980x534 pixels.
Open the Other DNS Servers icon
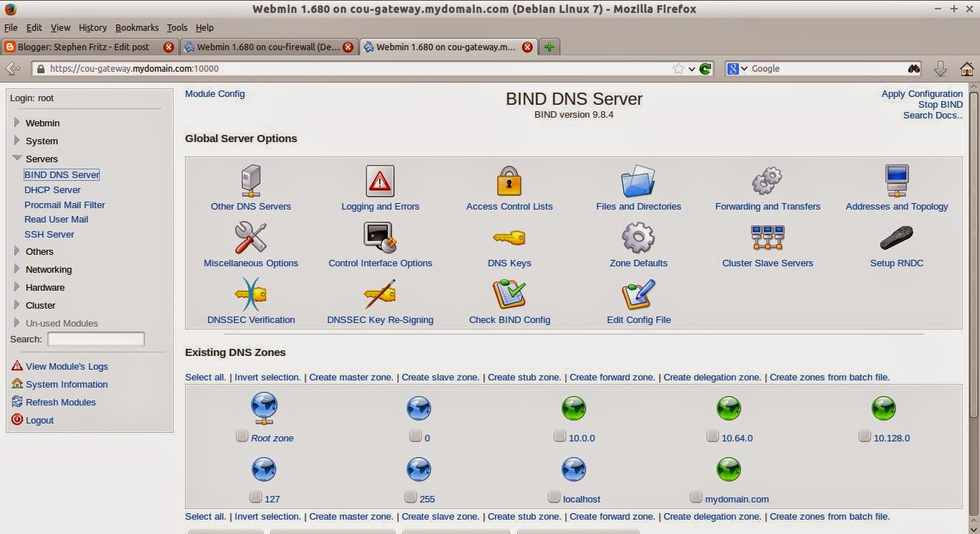tap(251, 181)
